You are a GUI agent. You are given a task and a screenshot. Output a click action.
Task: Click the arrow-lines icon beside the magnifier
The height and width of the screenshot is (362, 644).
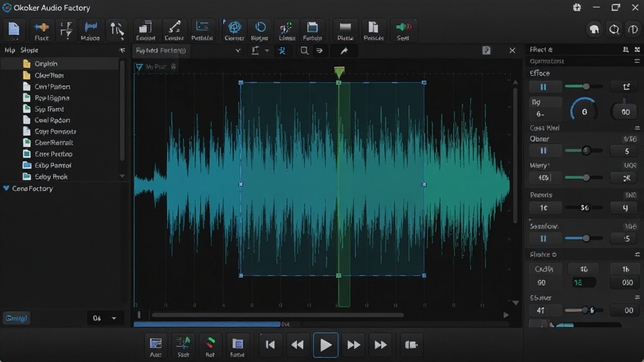(319, 50)
